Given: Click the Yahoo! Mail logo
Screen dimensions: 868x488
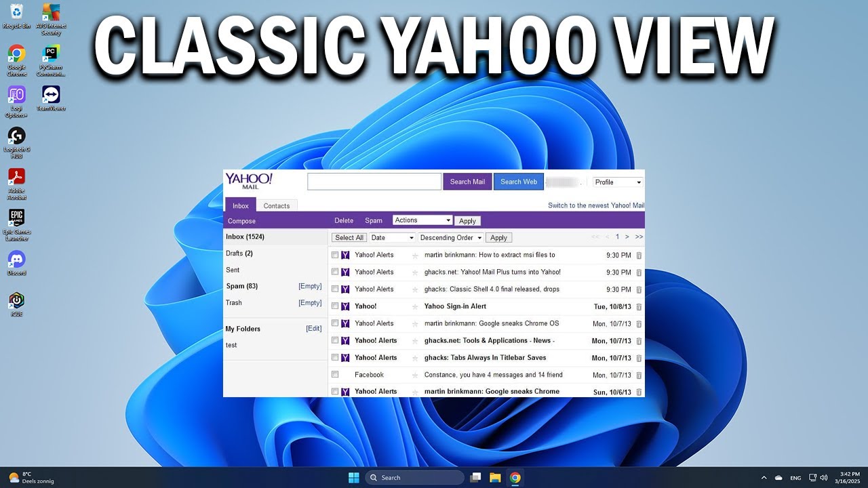Looking at the screenshot, I should click(x=249, y=181).
